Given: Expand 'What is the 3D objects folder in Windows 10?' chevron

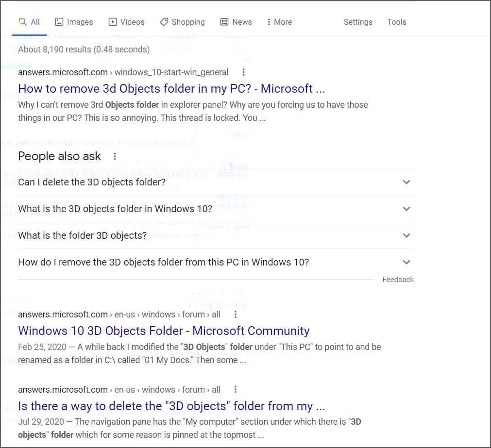Looking at the screenshot, I should pos(406,209).
